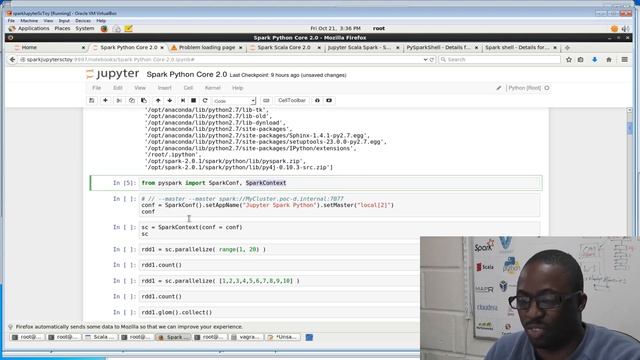The height and width of the screenshot is (360, 640).
Task: Click the kernel status circle indicator
Action: [547, 88]
